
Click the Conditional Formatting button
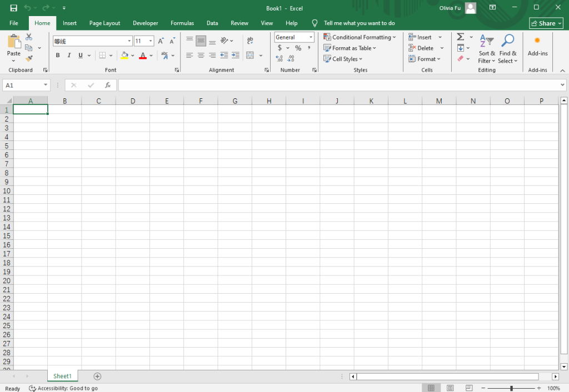(x=360, y=37)
